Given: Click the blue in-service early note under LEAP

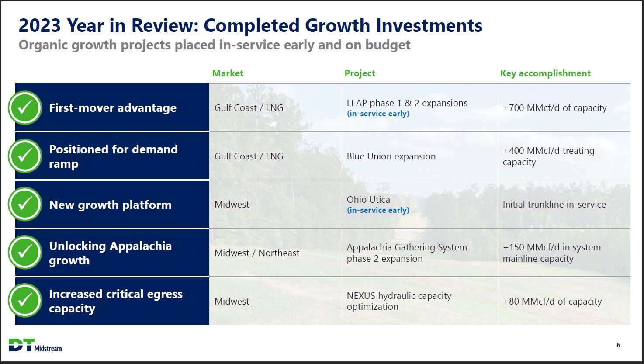Looking at the screenshot, I should (x=378, y=114).
